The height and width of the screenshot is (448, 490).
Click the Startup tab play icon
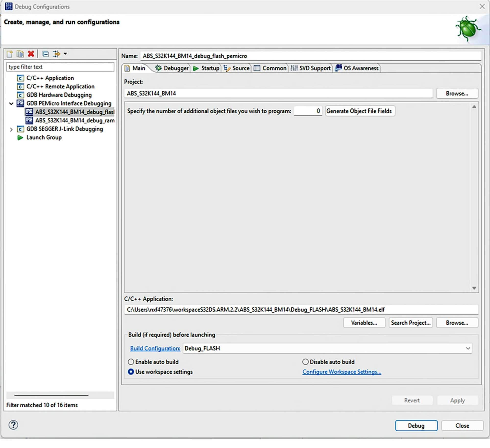pos(196,68)
